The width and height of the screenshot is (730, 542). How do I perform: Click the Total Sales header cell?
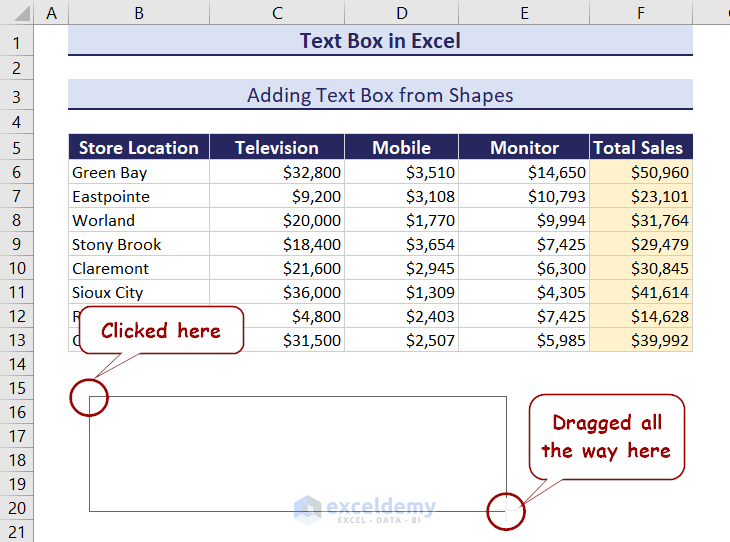(641, 148)
